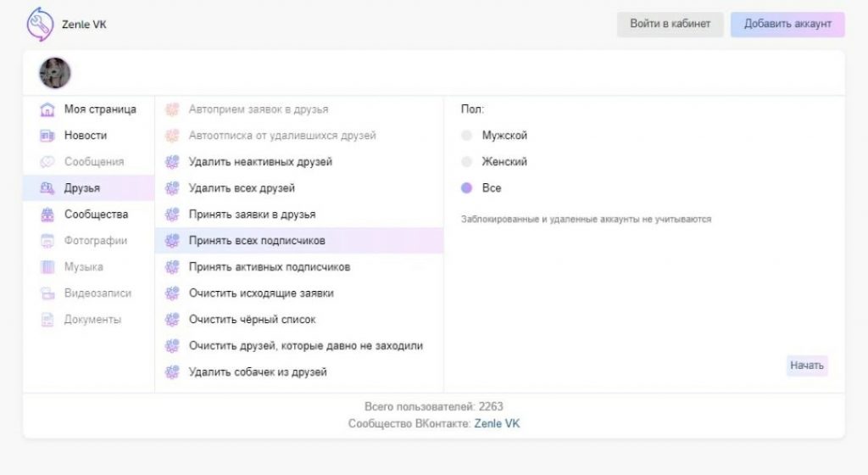Click the Сообщества communities icon

[47, 215]
